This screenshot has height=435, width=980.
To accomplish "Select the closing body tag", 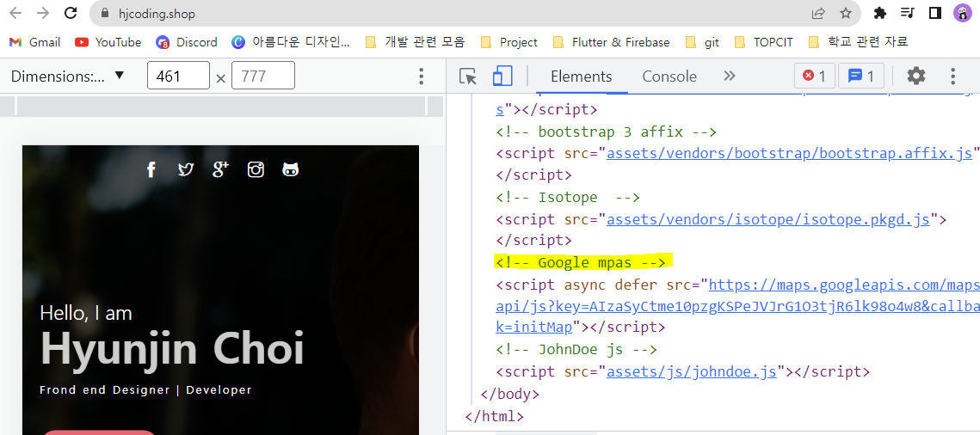I will (509, 394).
